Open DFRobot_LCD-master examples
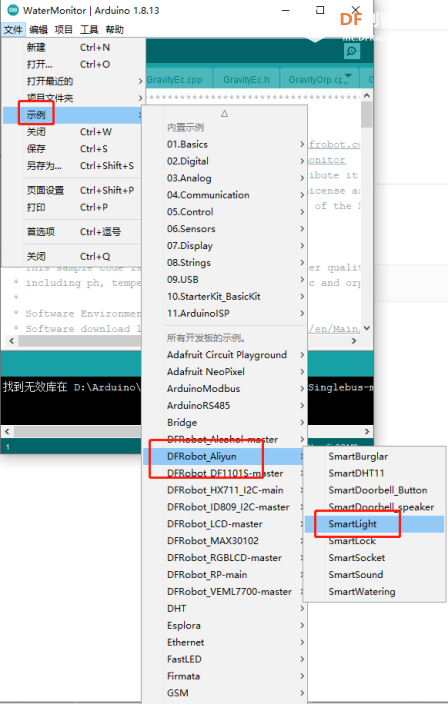The image size is (448, 705). [225, 524]
